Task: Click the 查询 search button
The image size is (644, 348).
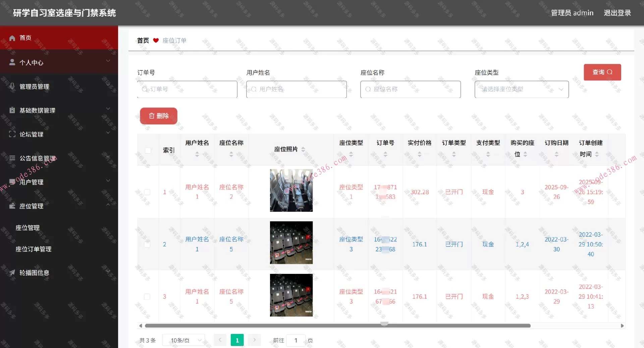Action: [x=602, y=72]
